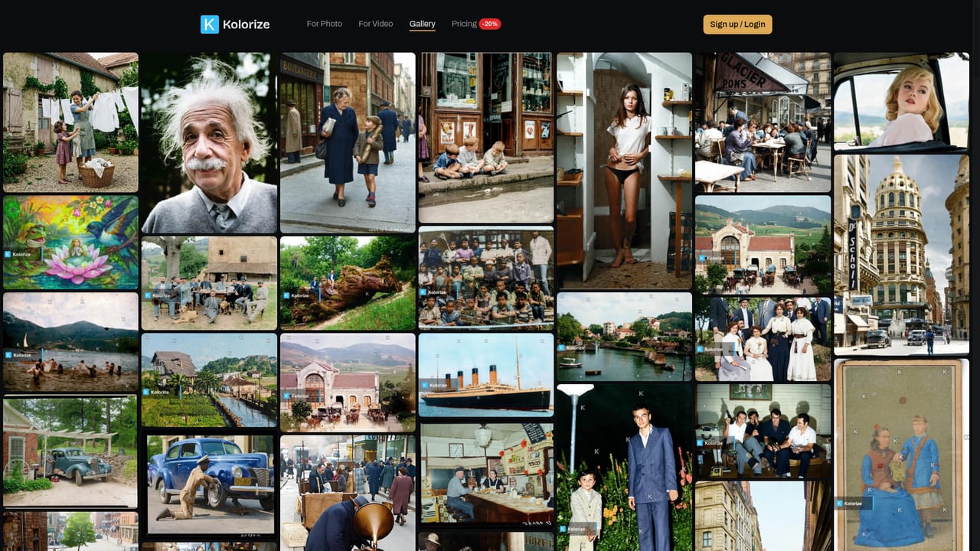The height and width of the screenshot is (551, 980).
Task: Open the woman hanging laundry photo
Action: click(70, 122)
